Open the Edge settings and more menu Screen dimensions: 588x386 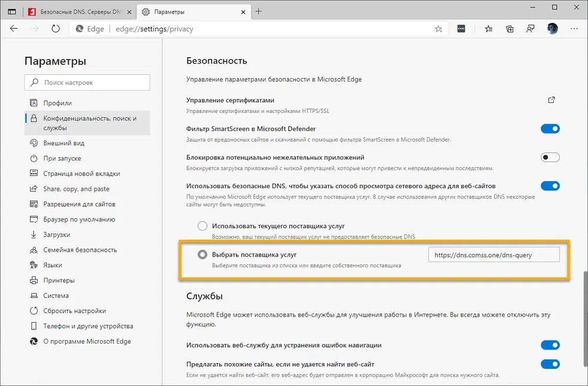point(573,28)
